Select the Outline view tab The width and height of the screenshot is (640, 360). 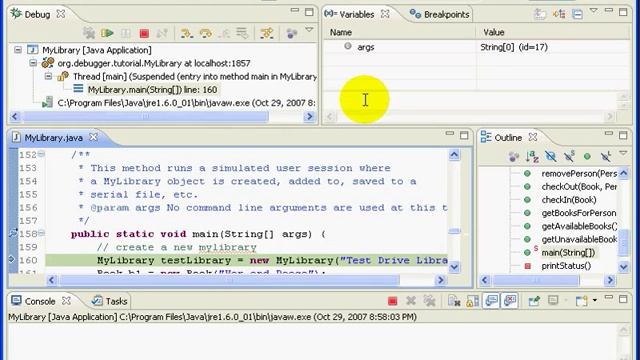508,138
